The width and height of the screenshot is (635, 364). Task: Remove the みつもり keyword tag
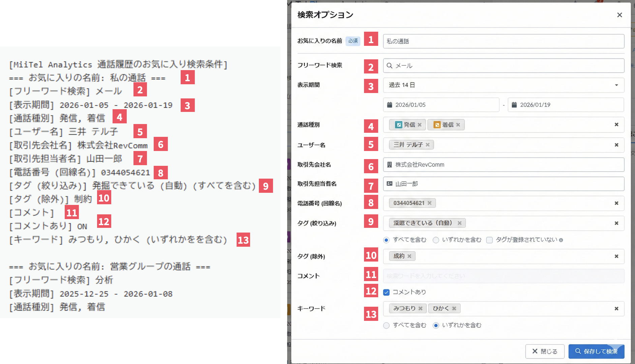(x=420, y=308)
